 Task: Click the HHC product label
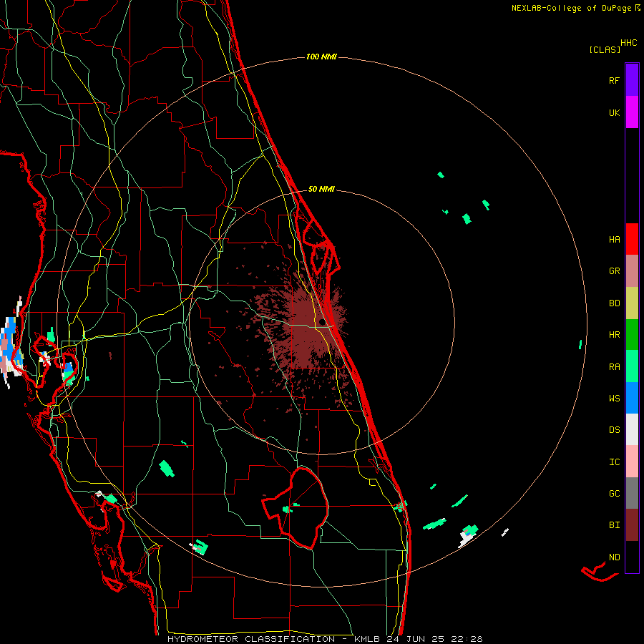tap(629, 43)
